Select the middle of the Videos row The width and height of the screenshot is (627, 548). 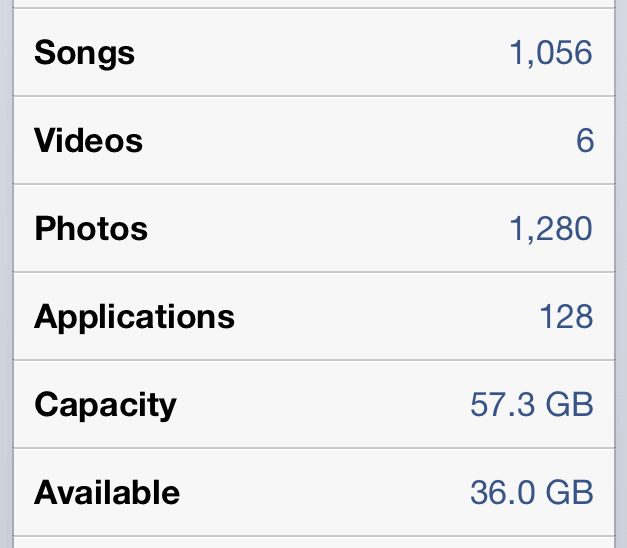click(313, 141)
